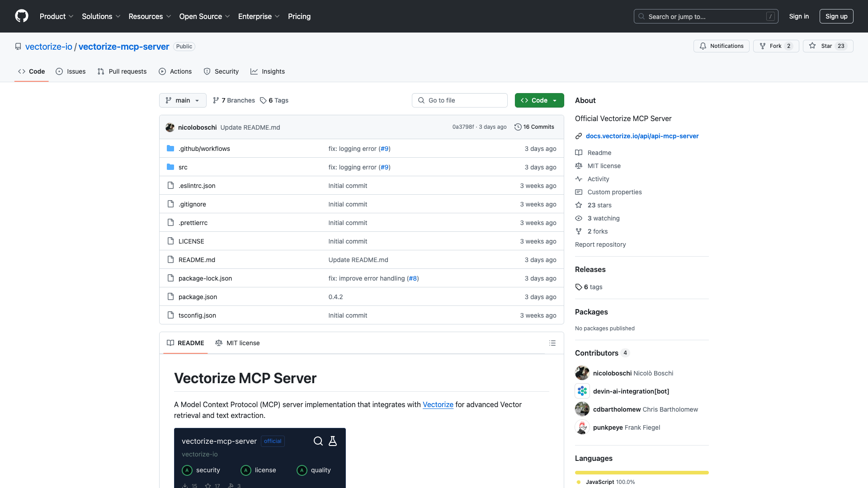Open the Notifications bell icon
The height and width of the screenshot is (488, 868).
tap(704, 46)
